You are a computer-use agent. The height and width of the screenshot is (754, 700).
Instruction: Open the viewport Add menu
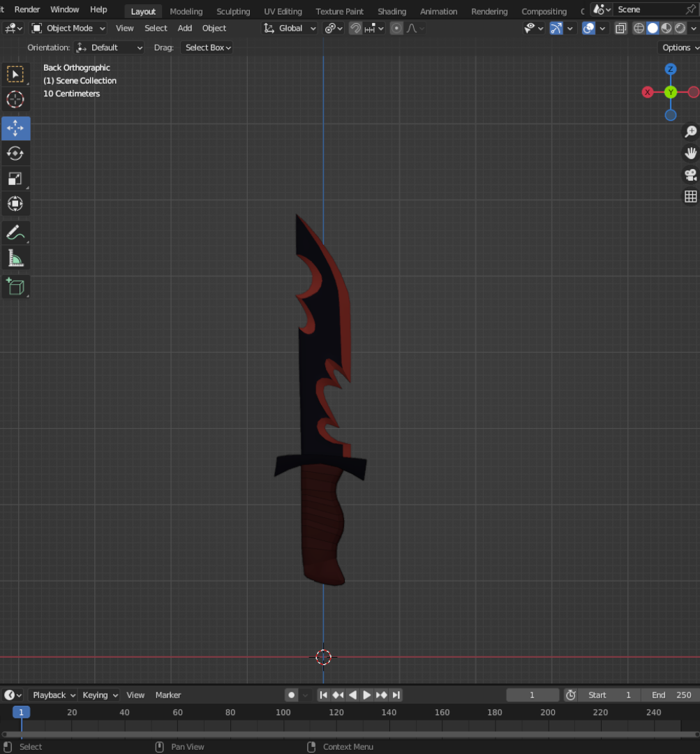click(x=185, y=29)
